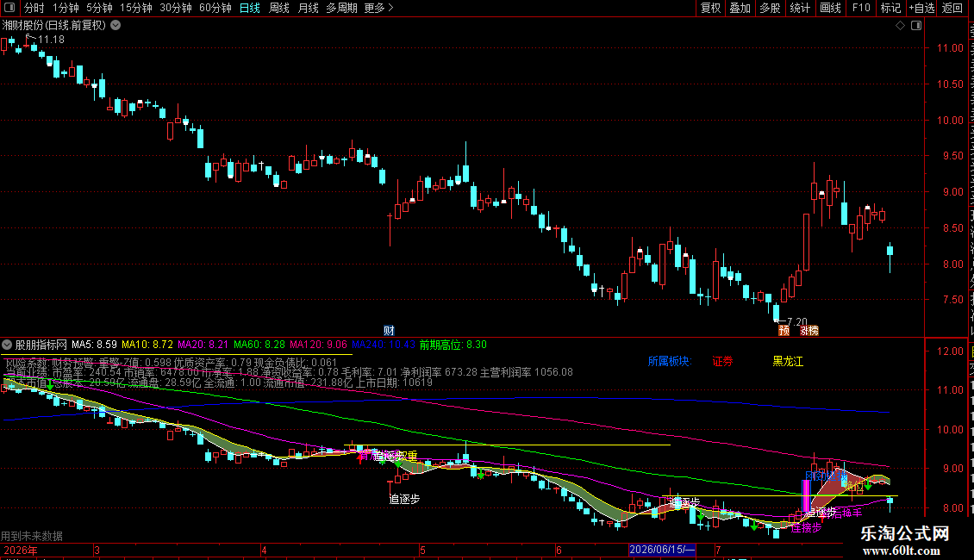Switch to 1分钟 period tab

tap(66, 8)
